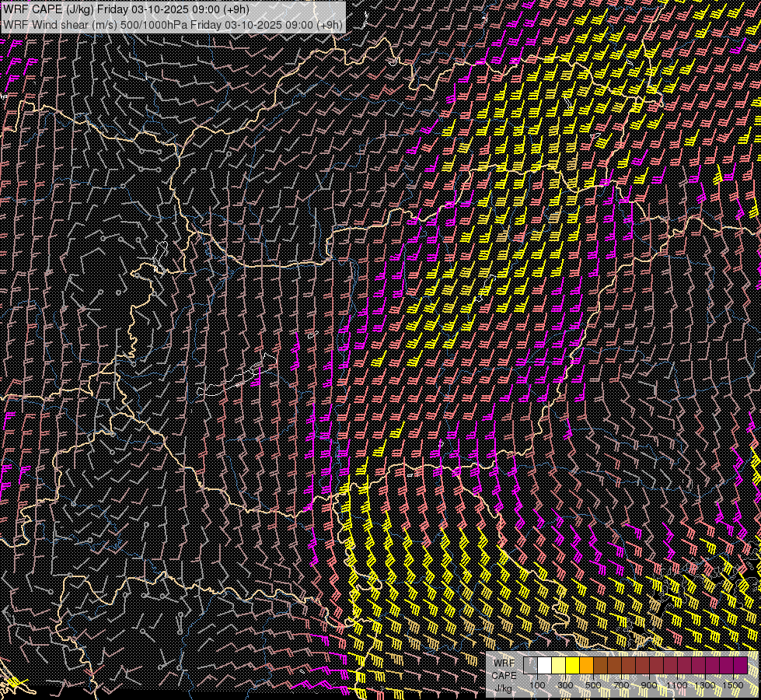761x700 pixels.
Task: Click the WRF CAPE (J/kg) header line
Action: click(x=126, y=9)
